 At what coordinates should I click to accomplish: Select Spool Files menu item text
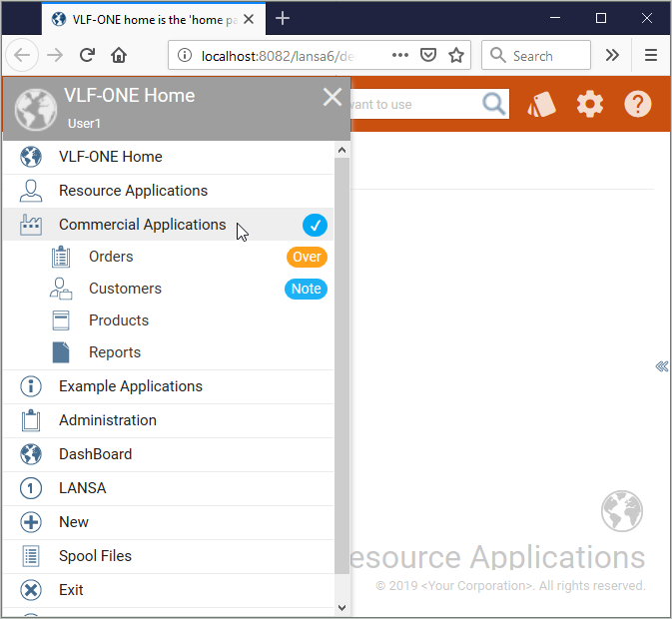(x=95, y=556)
